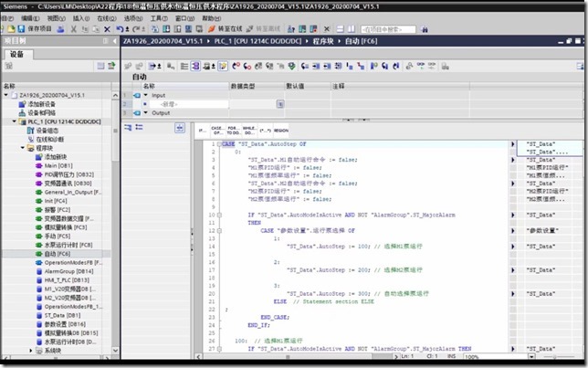Select 手动 [FC5] block
The image size is (588, 368).
[x=57, y=236]
